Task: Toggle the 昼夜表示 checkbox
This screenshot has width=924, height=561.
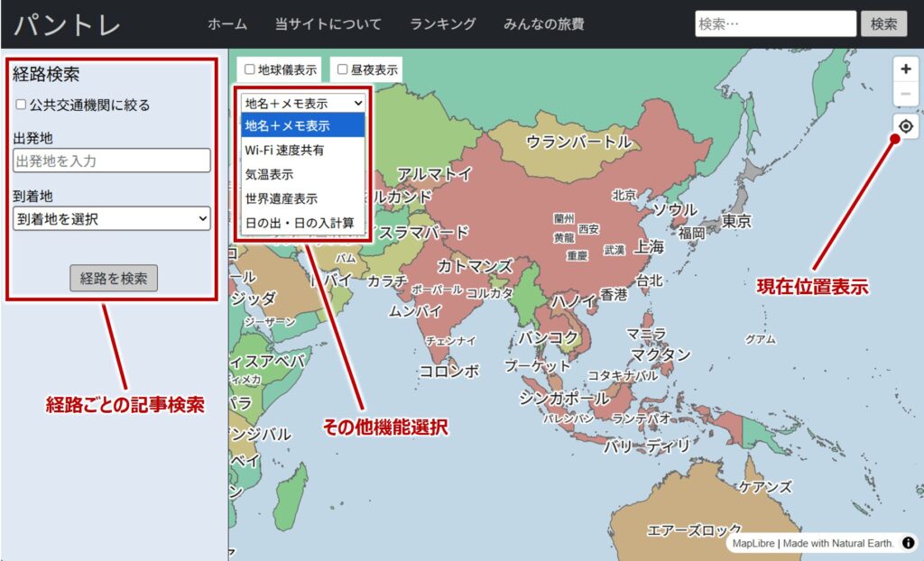Action: click(x=343, y=69)
